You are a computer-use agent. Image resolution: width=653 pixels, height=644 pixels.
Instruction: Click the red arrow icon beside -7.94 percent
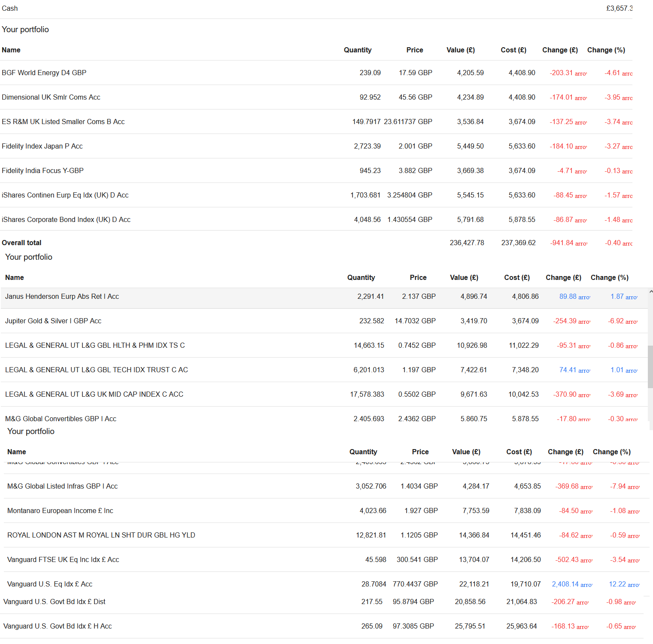click(633, 487)
